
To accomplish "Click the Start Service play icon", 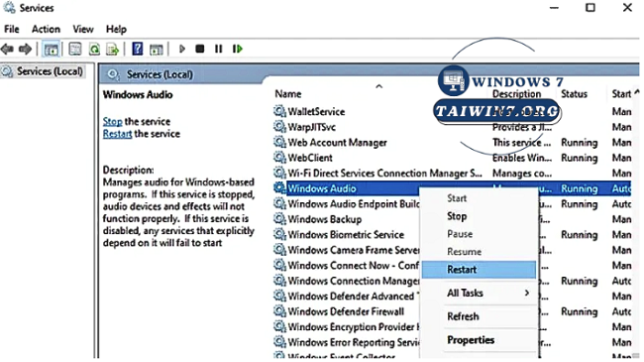I will click(182, 49).
